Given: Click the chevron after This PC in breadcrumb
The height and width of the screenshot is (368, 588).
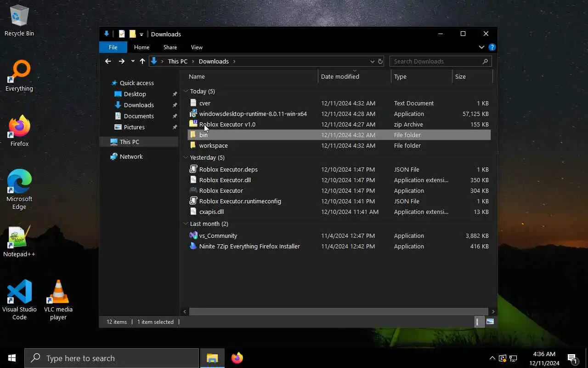Looking at the screenshot, I should coord(193,61).
